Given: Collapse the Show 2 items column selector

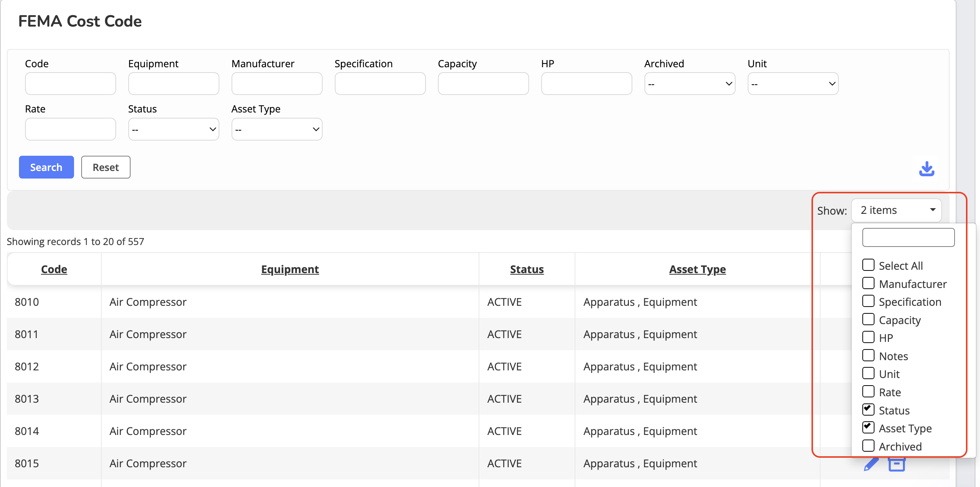Looking at the screenshot, I should click(x=896, y=210).
